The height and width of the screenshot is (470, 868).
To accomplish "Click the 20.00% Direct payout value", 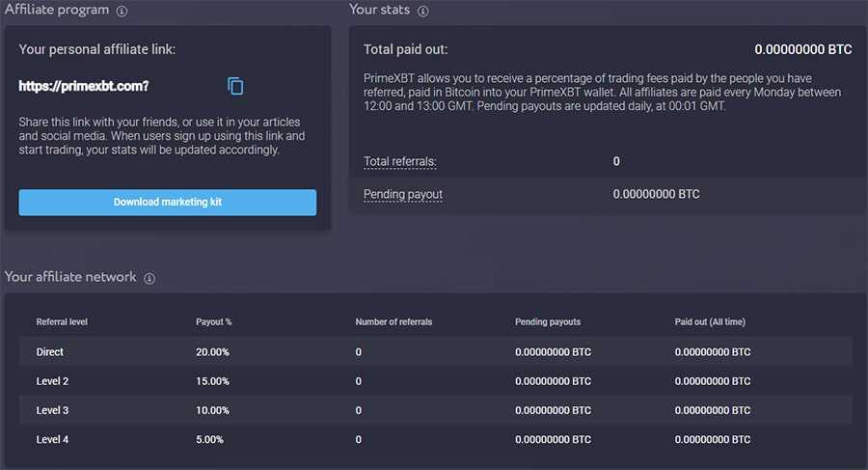I will (x=212, y=352).
